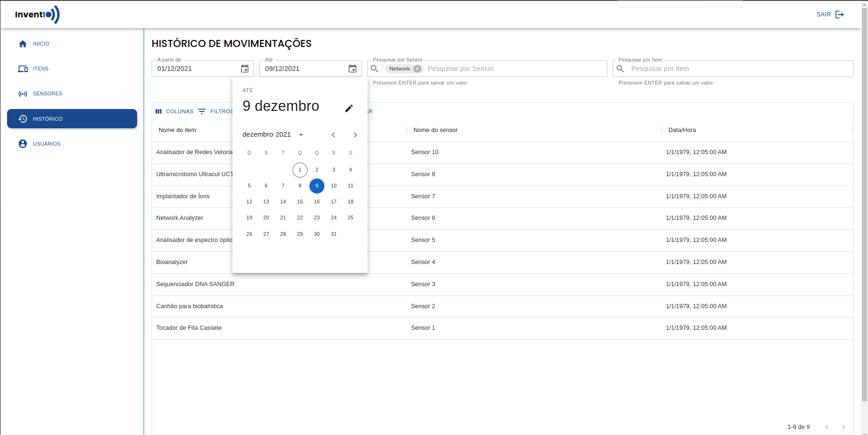Select December 1 in the calendar
Viewport: 868px width, 435px height.
click(x=300, y=170)
